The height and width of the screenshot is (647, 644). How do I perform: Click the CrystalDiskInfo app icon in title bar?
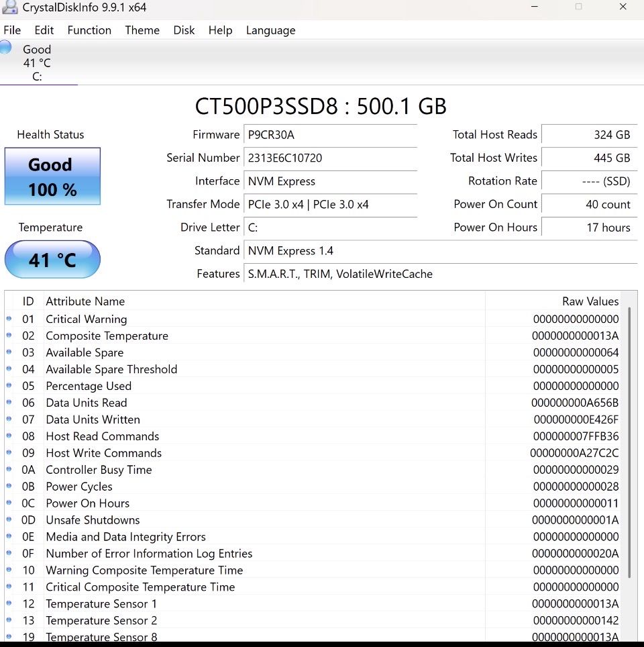[10, 7]
